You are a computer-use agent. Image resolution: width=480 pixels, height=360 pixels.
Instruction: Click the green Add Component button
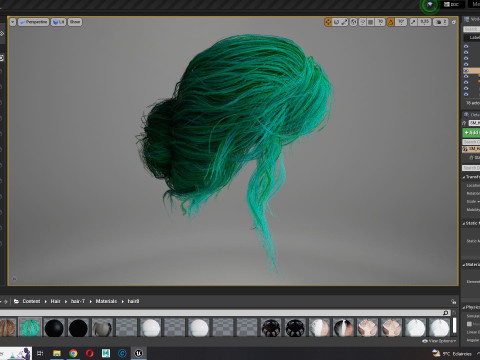472,133
